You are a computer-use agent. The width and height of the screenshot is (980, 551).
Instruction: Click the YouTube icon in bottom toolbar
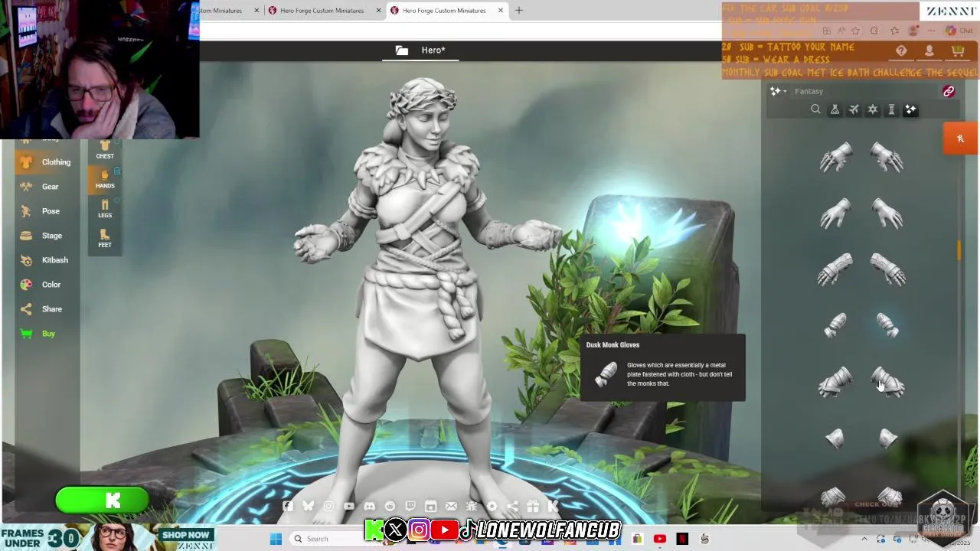point(349,506)
